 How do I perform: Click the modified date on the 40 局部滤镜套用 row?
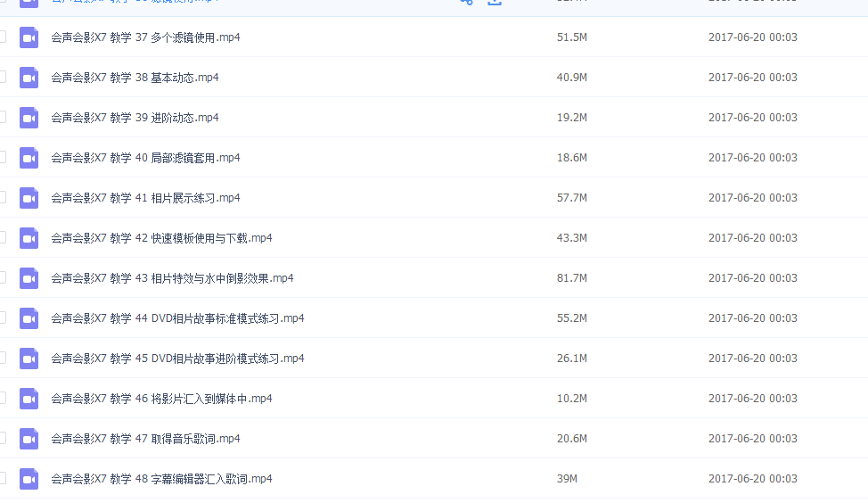[753, 157]
